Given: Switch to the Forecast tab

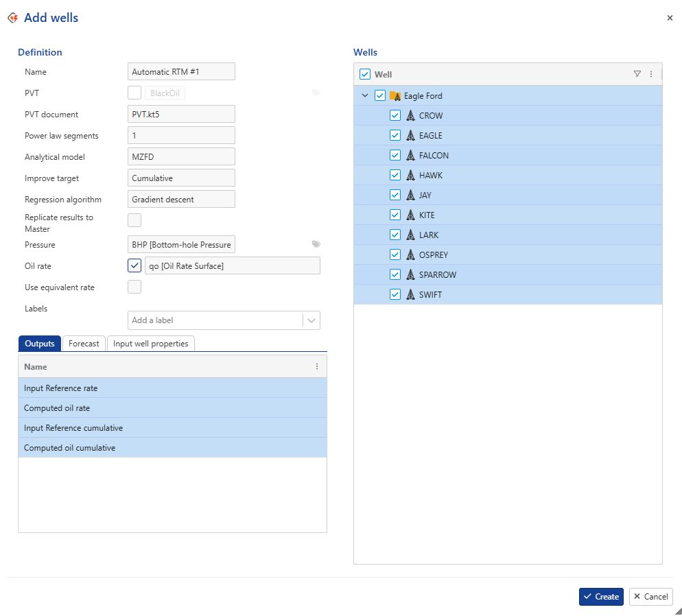Looking at the screenshot, I should 84,344.
